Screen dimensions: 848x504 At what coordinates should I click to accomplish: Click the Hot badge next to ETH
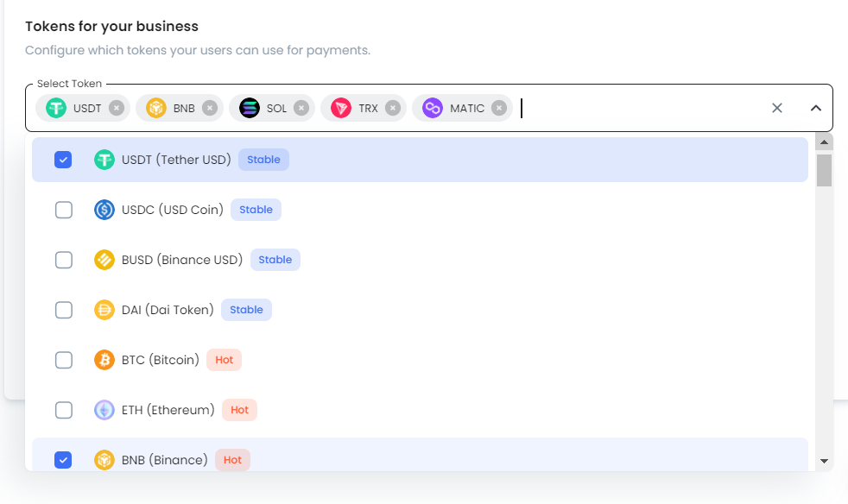pyautogui.click(x=239, y=410)
